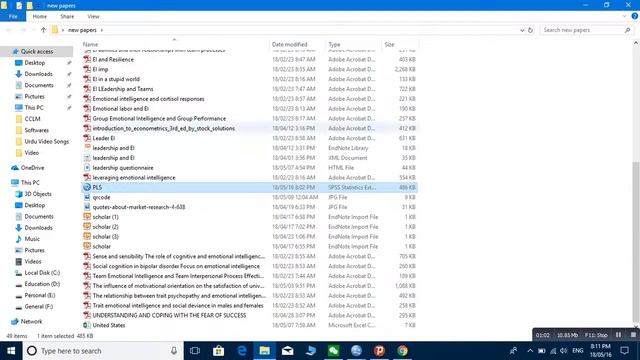Select OneDrive in navigation pane

click(32, 168)
